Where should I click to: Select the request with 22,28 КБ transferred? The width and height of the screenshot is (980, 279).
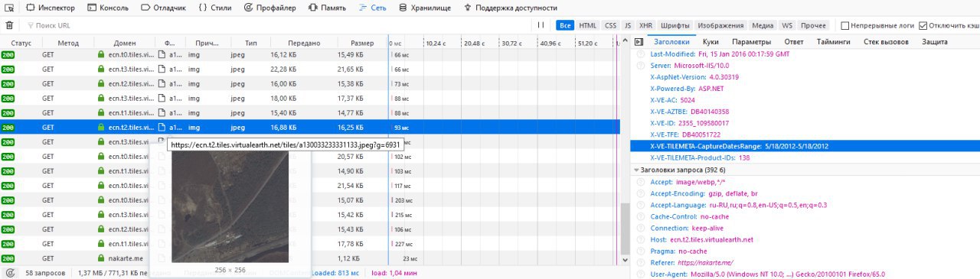[311, 70]
